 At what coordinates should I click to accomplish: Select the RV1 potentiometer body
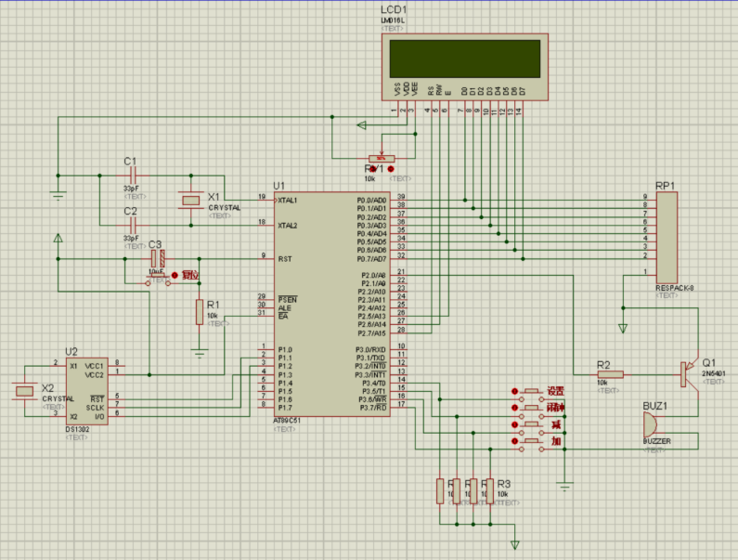[x=382, y=158]
